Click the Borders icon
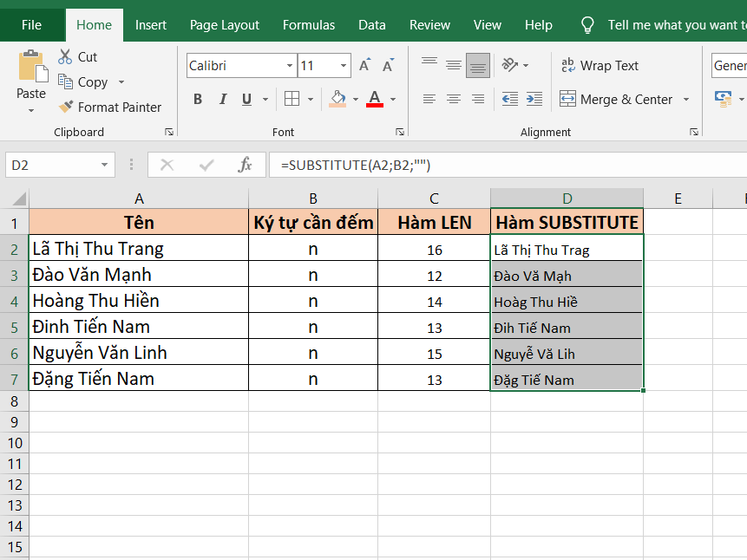 [292, 99]
